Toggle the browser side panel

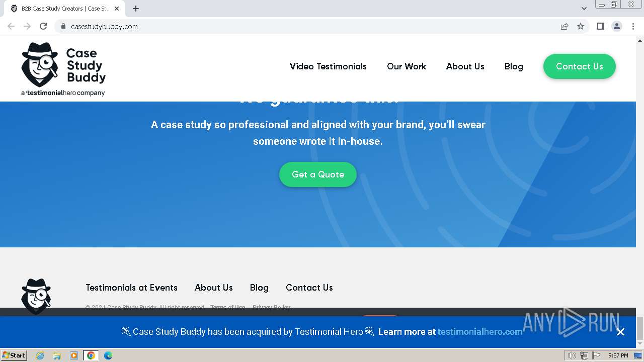[600, 26]
